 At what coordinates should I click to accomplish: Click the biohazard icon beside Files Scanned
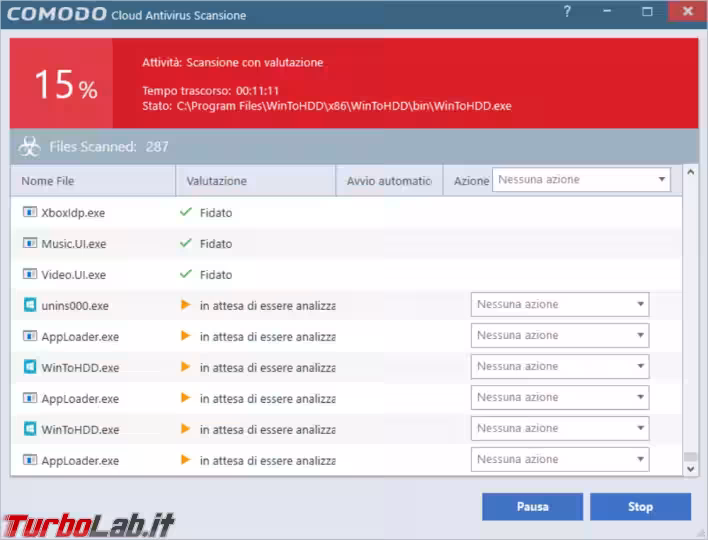pyautogui.click(x=29, y=147)
